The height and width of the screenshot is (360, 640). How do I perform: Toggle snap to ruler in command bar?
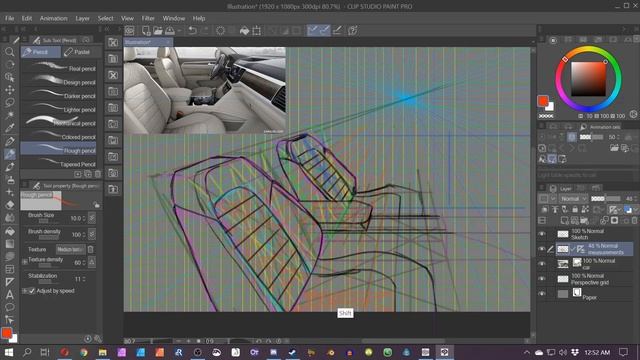(x=313, y=31)
